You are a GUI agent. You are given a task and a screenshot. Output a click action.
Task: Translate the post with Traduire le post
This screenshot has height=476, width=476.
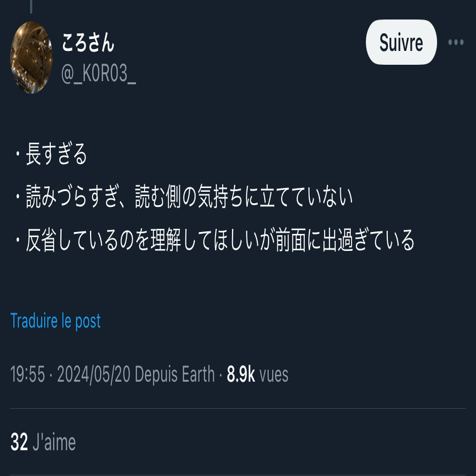55,321
